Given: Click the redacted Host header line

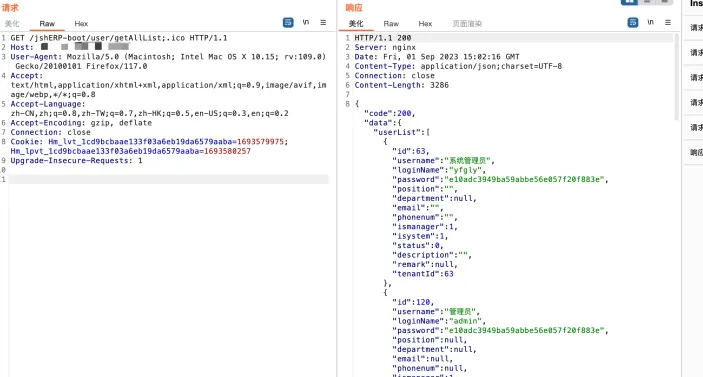Looking at the screenshot, I should (69, 47).
